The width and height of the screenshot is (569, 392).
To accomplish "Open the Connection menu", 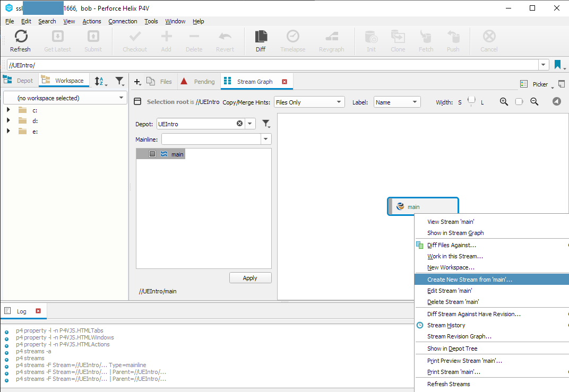I will click(123, 21).
